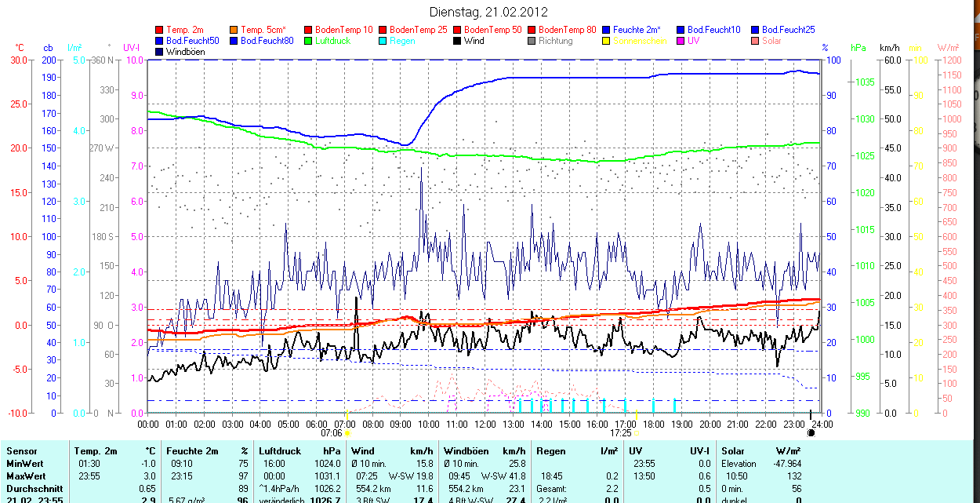Click the Windböen column header in table
980x503 pixels.
[x=465, y=451]
